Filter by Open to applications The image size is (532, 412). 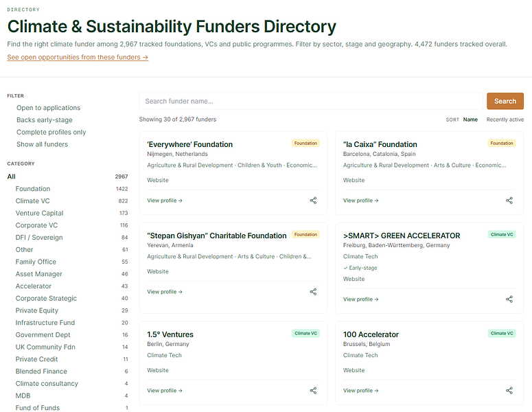(49, 108)
